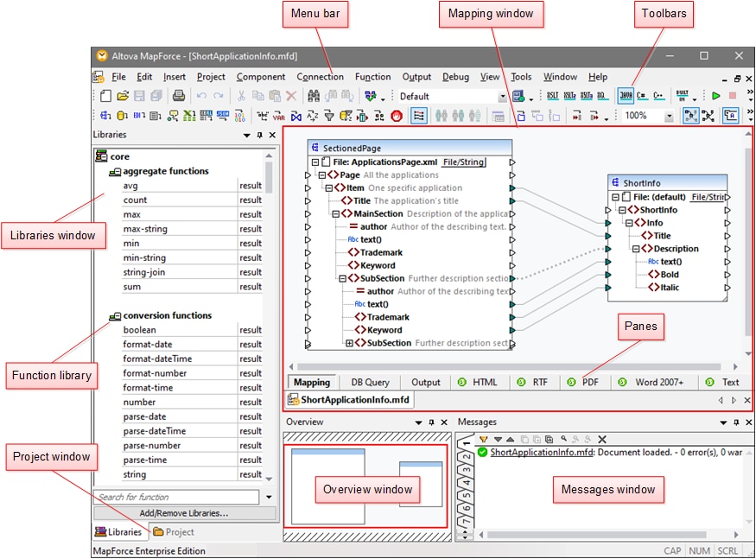Image resolution: width=756 pixels, height=559 pixels.
Task: Click the red stop-sign Exception icon
Action: 397,116
